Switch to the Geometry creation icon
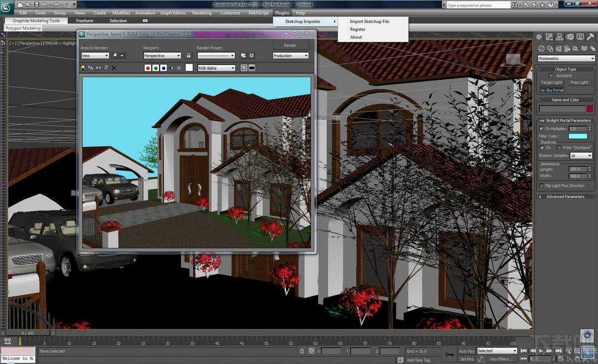 [541, 48]
